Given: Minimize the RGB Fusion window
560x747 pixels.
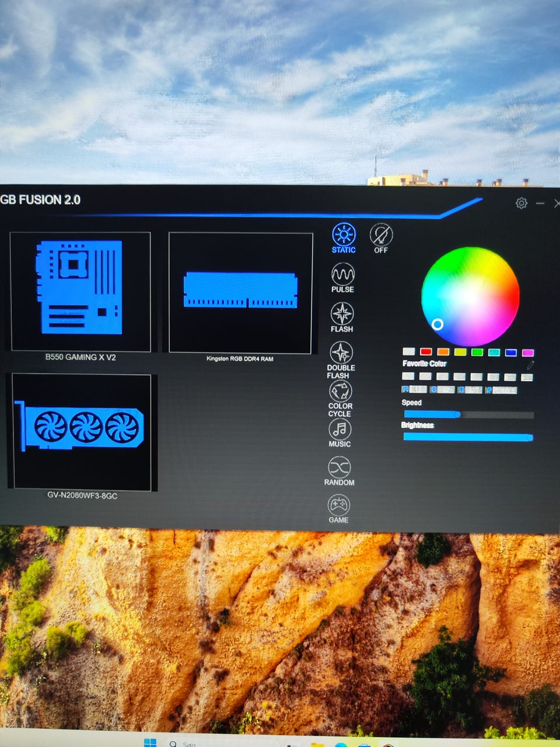Looking at the screenshot, I should (x=540, y=203).
